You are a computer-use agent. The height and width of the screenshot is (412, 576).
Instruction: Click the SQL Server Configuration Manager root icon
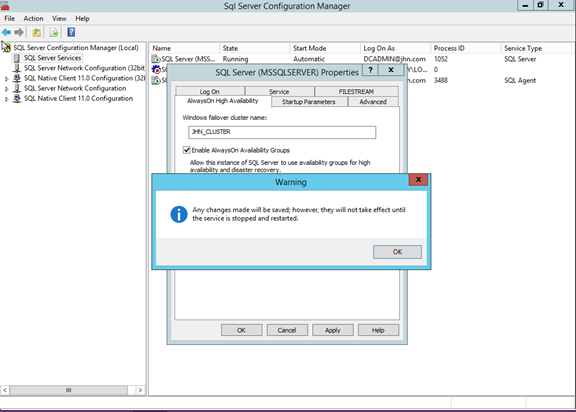pos(6,47)
